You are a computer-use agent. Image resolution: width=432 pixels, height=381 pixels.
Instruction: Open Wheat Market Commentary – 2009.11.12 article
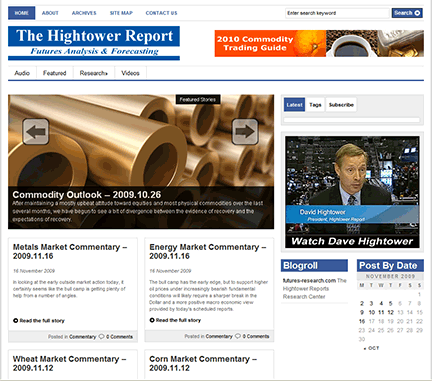coord(69,364)
